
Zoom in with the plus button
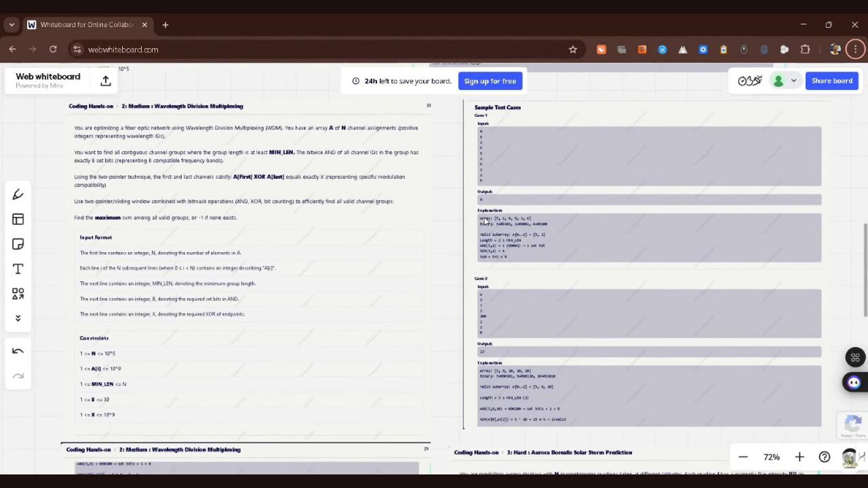pyautogui.click(x=800, y=457)
